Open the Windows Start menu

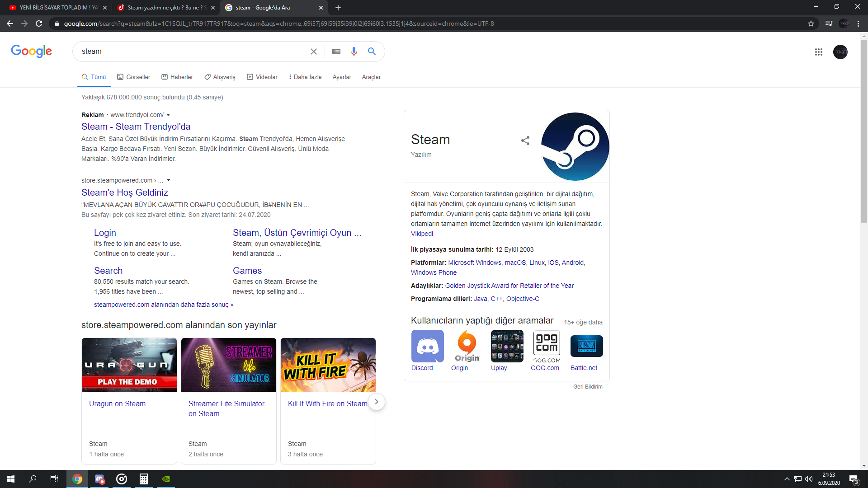coord(11,479)
